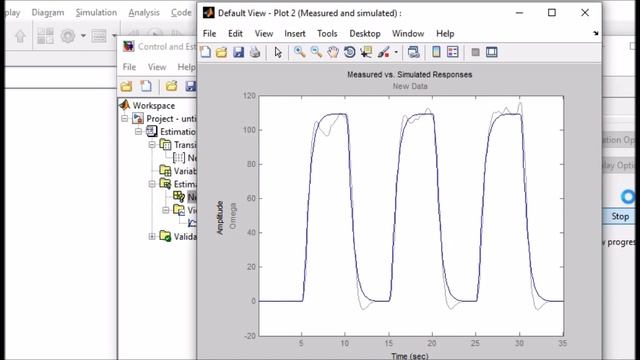Open the Desktop menu of the plot window

pyautogui.click(x=365, y=33)
